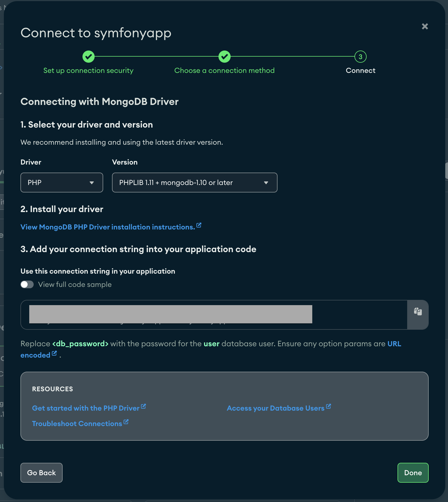Click the green checkmark for connection method
Image resolution: width=448 pixels, height=502 pixels.
point(225,57)
